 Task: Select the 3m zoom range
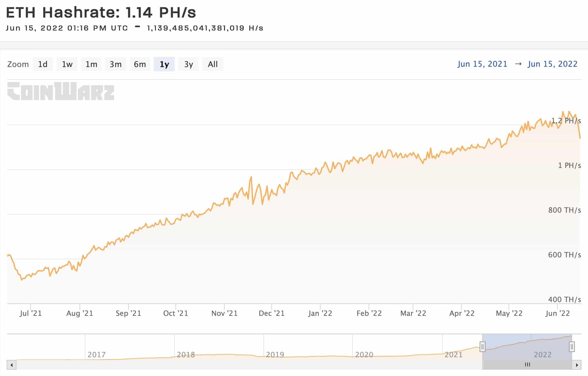(116, 64)
